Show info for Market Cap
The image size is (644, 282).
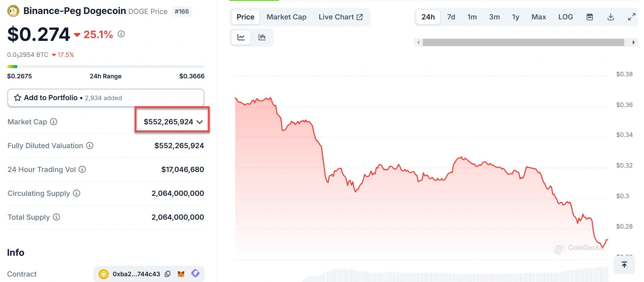click(54, 122)
